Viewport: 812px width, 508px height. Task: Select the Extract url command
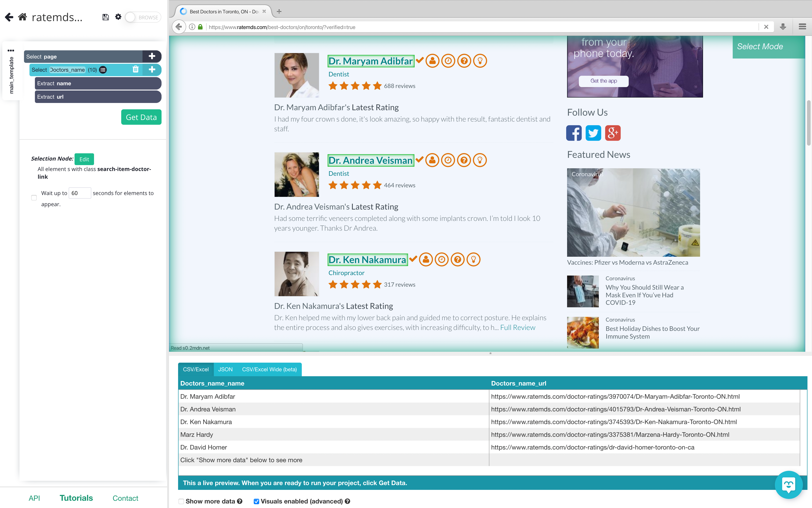98,97
